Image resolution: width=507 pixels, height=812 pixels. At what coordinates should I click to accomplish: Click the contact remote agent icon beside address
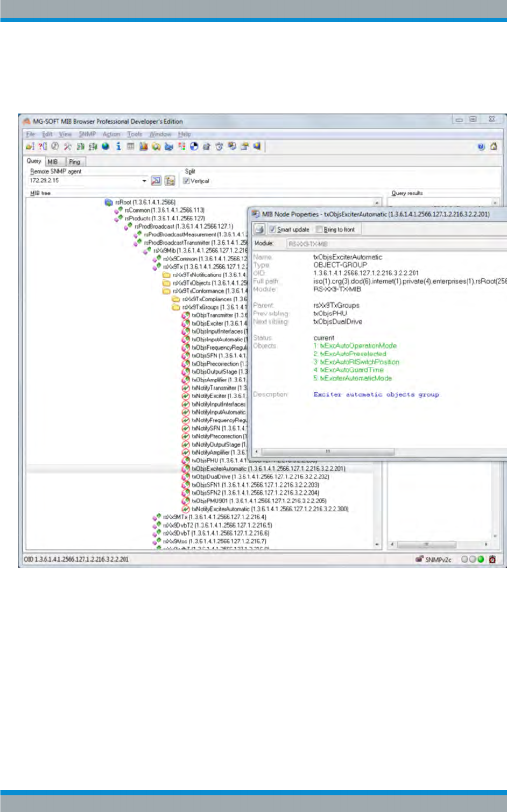156,181
